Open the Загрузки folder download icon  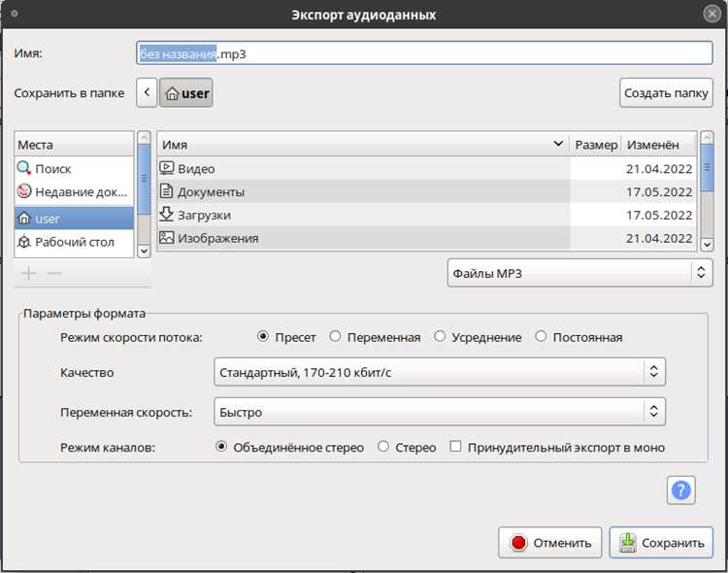click(x=166, y=215)
